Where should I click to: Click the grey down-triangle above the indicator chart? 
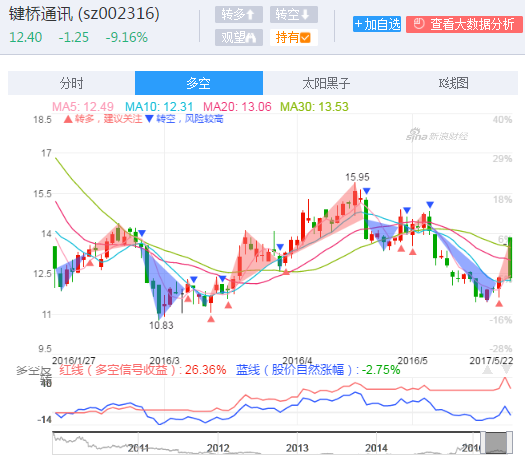tap(507, 370)
